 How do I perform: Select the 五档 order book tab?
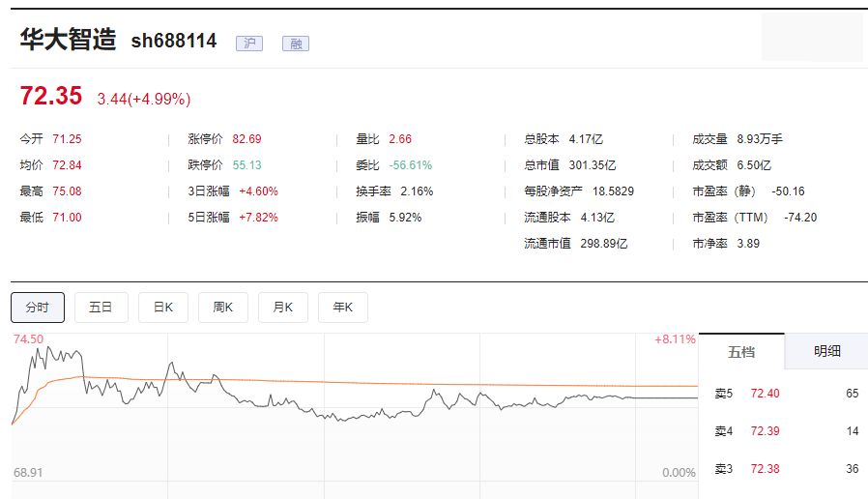click(741, 352)
